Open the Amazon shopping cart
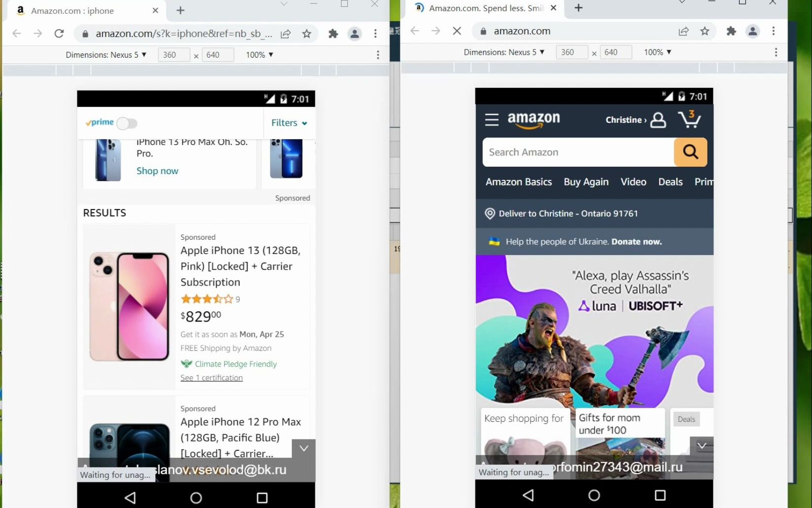The image size is (812, 508). [x=689, y=119]
